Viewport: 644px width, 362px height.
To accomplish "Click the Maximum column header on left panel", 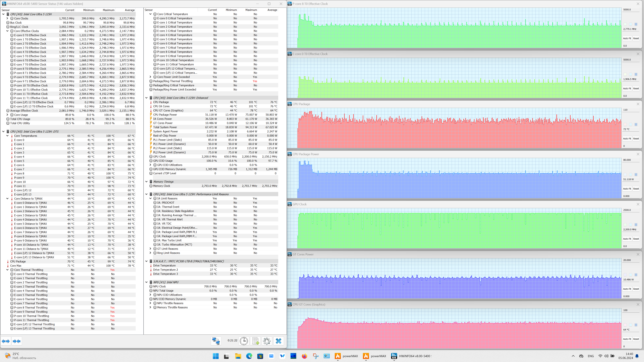I will click(109, 10).
